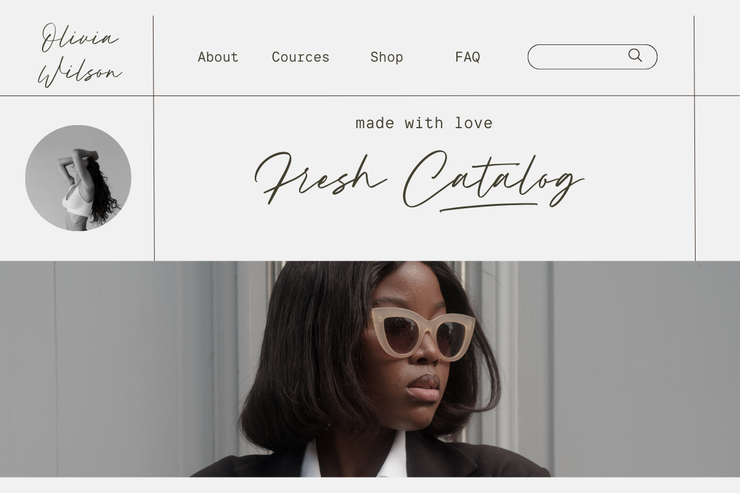Image resolution: width=740 pixels, height=493 pixels.
Task: Click the white shirt collar in the hero photo
Action: click(352, 457)
